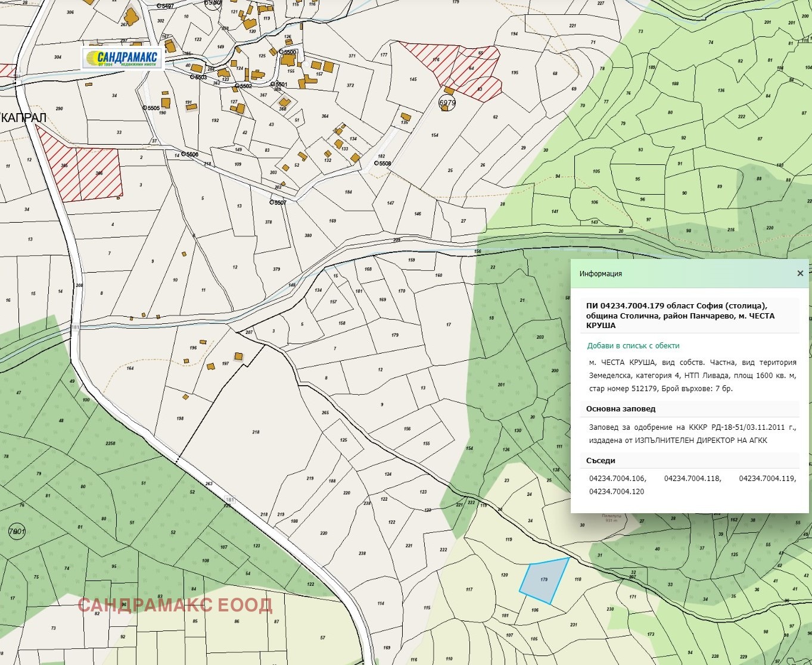Click the circled 6979 marker
The height and width of the screenshot is (665, 812).
[447, 103]
